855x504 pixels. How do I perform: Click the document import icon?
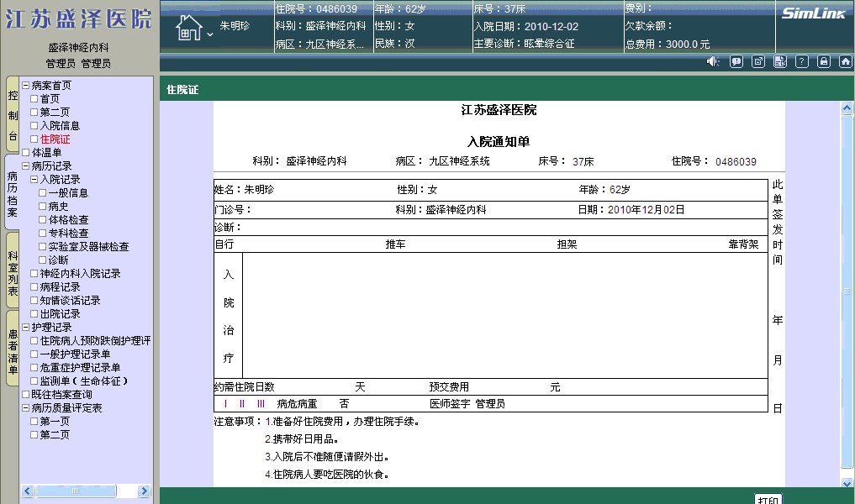[x=780, y=61]
